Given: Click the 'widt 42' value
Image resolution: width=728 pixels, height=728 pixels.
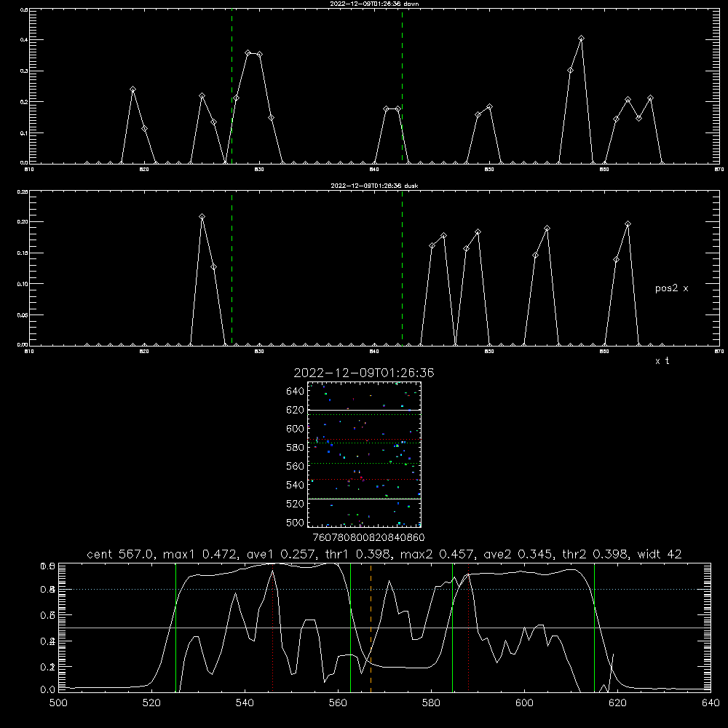Looking at the screenshot, I should click(660, 554).
